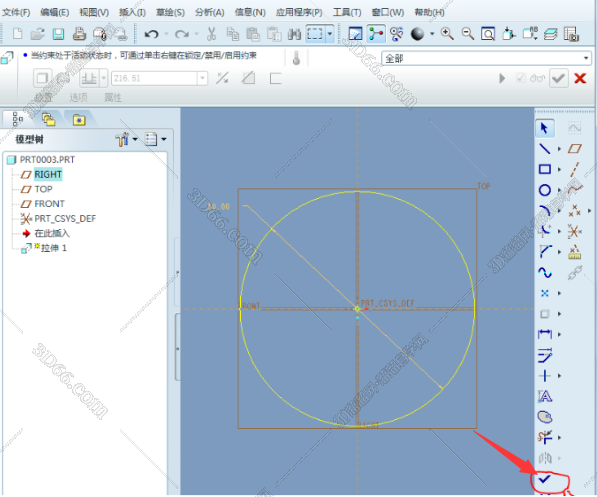Click the blue checkmark to finish sketch
Image resolution: width=597 pixels, height=497 pixels.
[x=544, y=479]
